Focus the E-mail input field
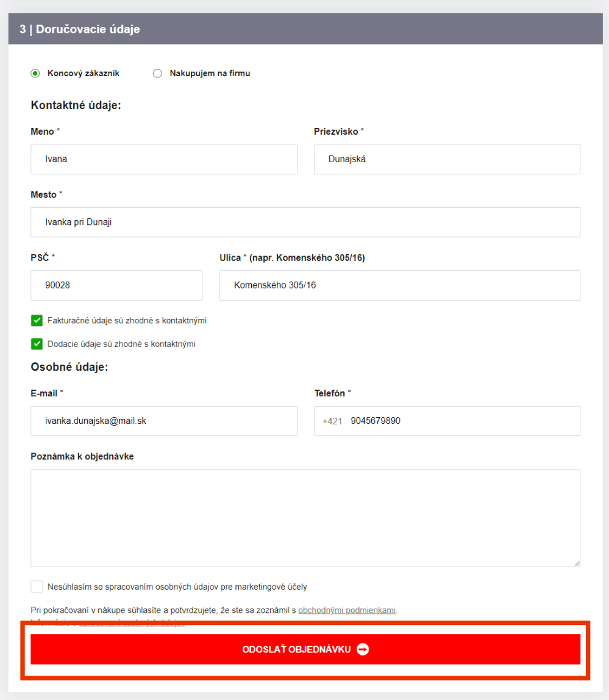The height and width of the screenshot is (700, 609). click(x=163, y=421)
